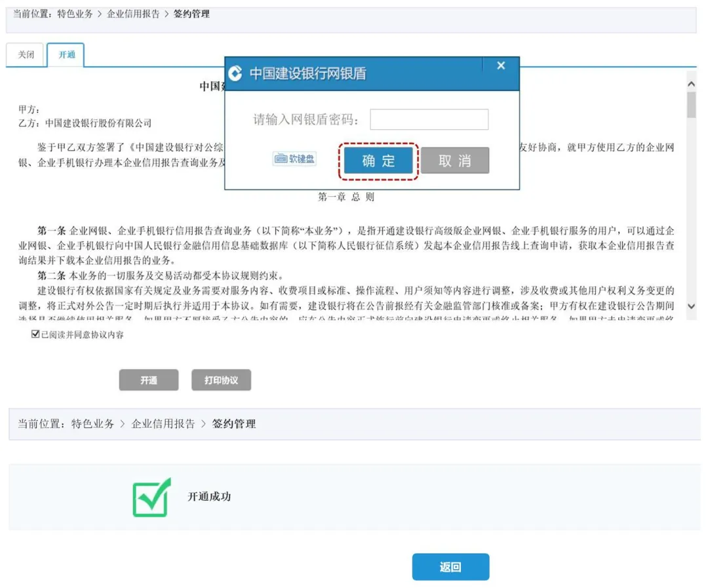The height and width of the screenshot is (588, 708).
Task: Click the 第一章 总则 heading
Action: [x=346, y=197]
